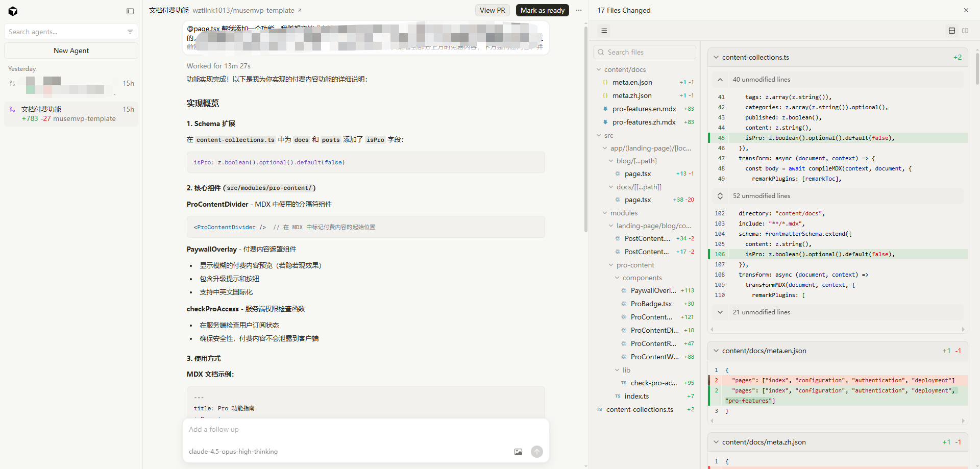Send the follow-up message arrow button

click(x=537, y=452)
